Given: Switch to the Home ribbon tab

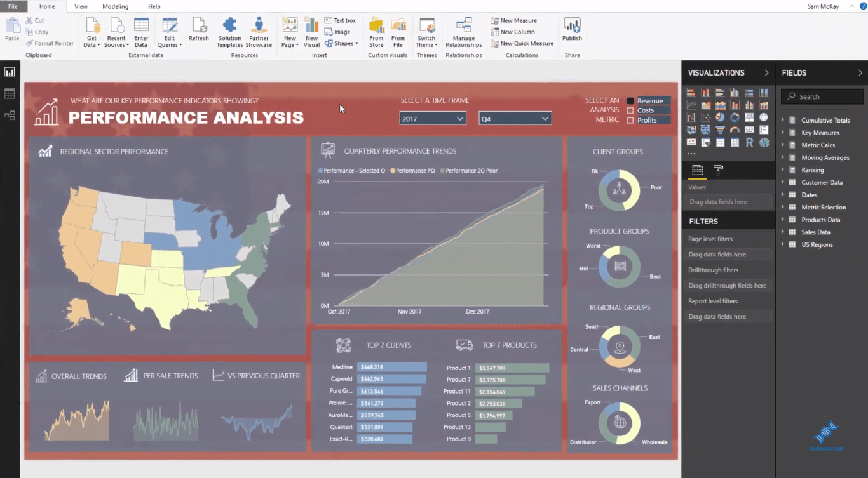Looking at the screenshot, I should [x=47, y=6].
